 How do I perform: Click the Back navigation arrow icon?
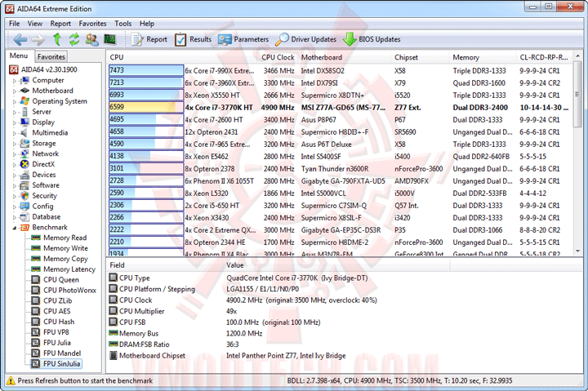(20, 39)
